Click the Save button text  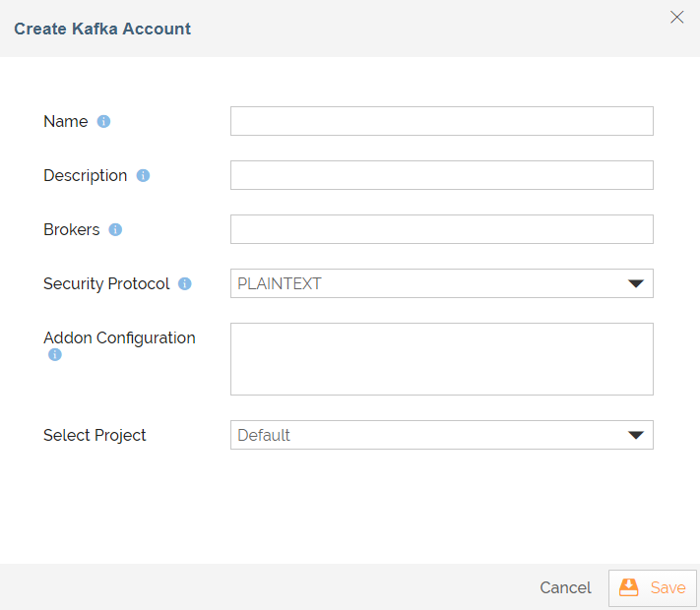[668, 587]
